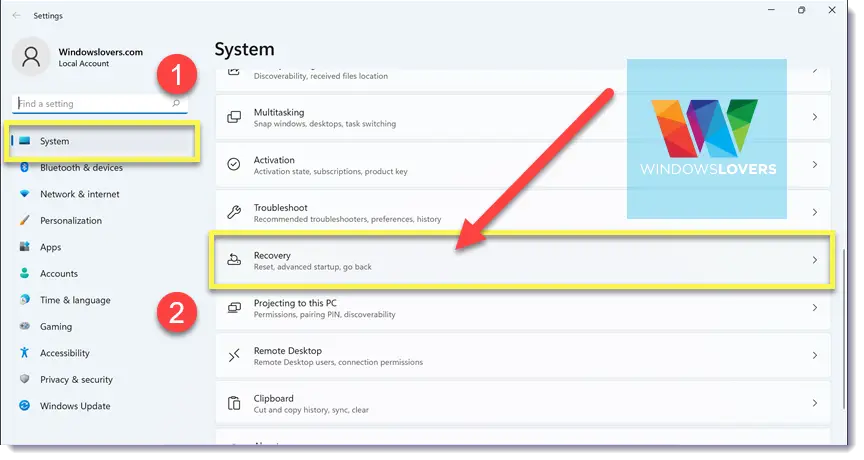
Task: Open the System section label
Action: click(x=55, y=141)
